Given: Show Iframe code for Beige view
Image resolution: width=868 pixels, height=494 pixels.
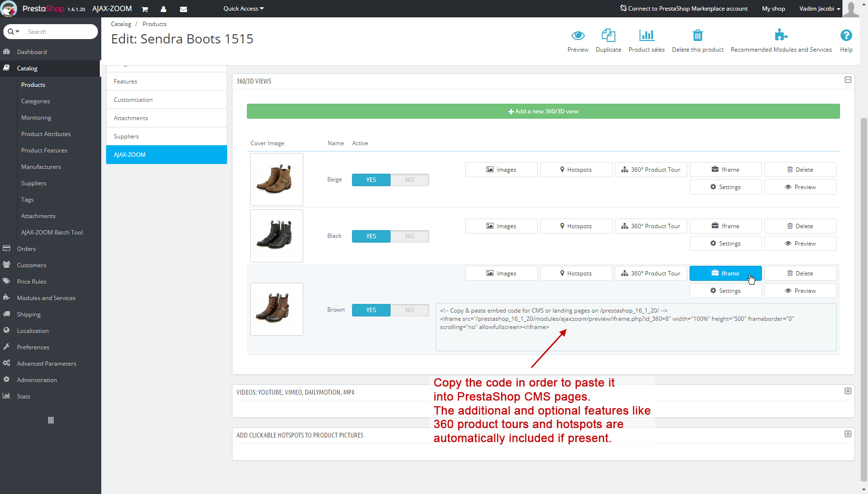Looking at the screenshot, I should tap(726, 170).
